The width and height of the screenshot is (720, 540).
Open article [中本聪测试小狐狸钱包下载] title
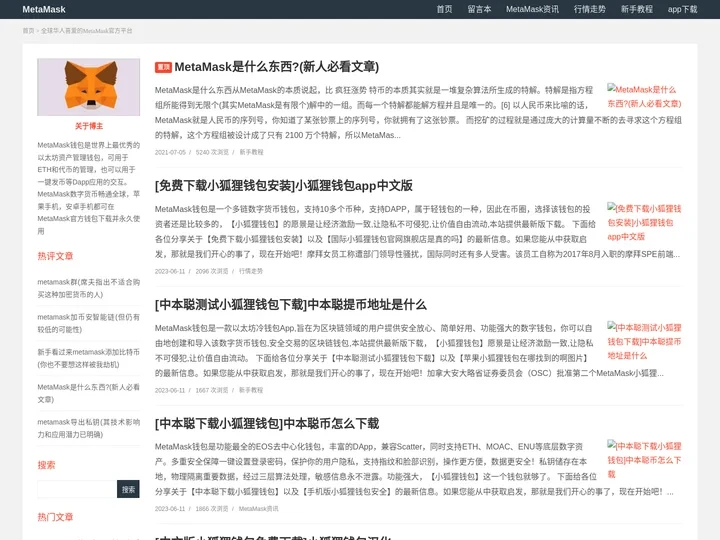[x=291, y=304]
